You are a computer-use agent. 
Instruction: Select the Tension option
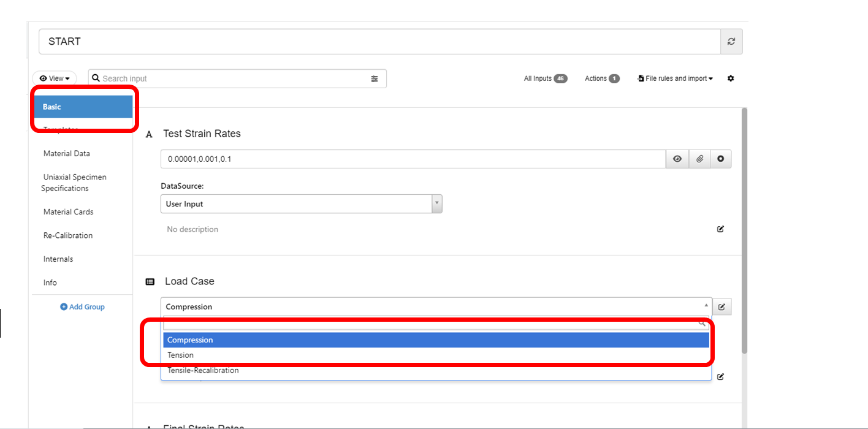(180, 355)
